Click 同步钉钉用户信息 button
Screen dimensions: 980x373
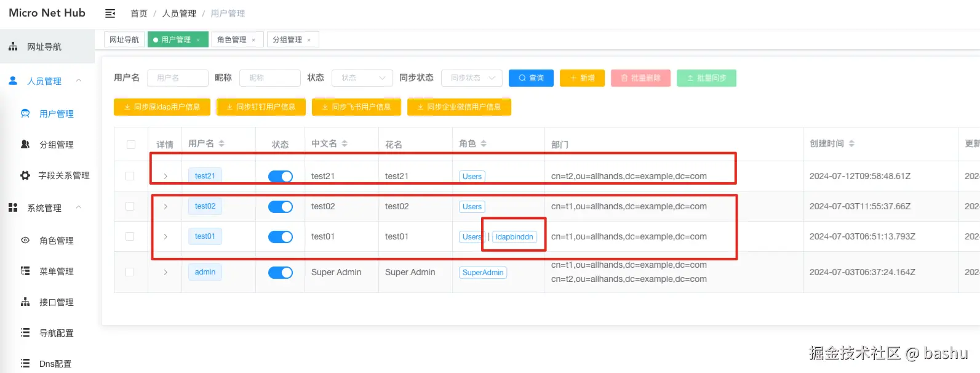[261, 107]
